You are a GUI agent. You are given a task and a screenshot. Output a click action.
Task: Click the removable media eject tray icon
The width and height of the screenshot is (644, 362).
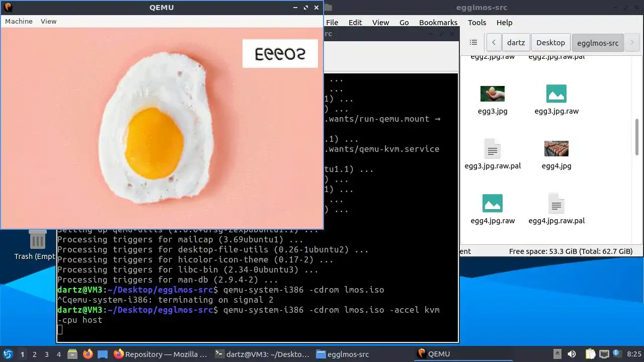click(557, 354)
